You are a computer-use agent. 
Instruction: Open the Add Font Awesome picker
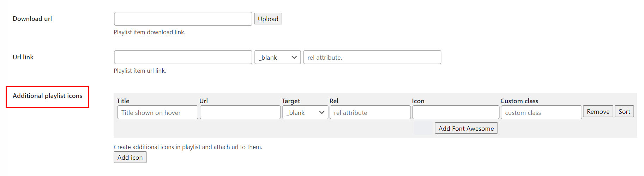(466, 128)
